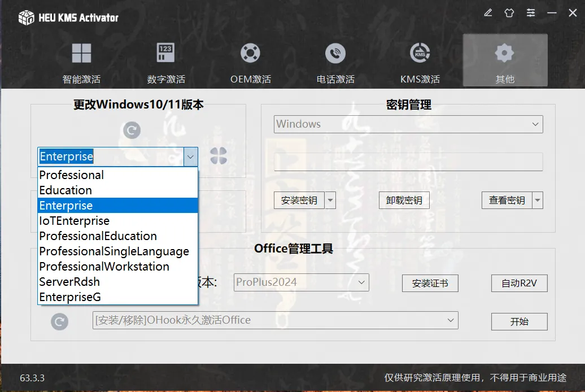Select ProfessionalWorkstation edition
The image size is (585, 392).
coord(117,267)
